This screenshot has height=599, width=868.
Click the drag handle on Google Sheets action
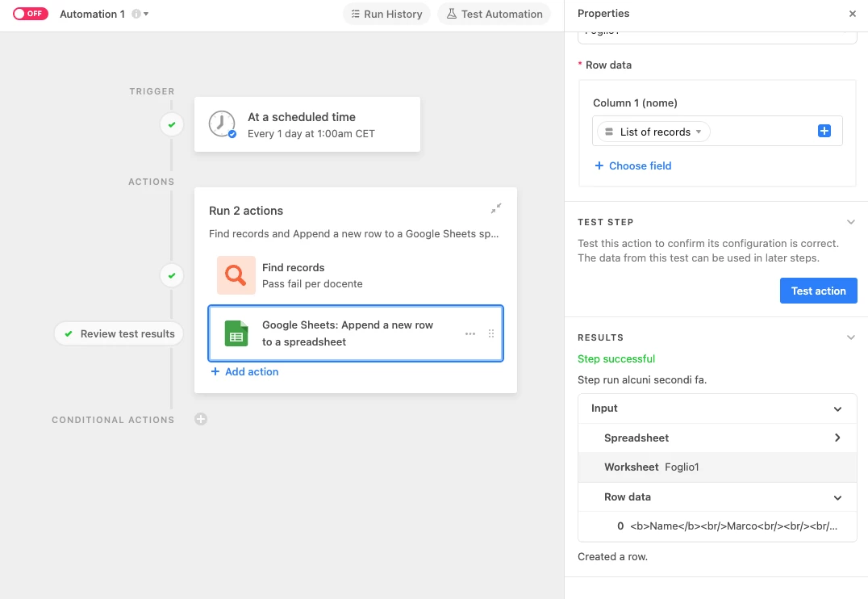491,333
